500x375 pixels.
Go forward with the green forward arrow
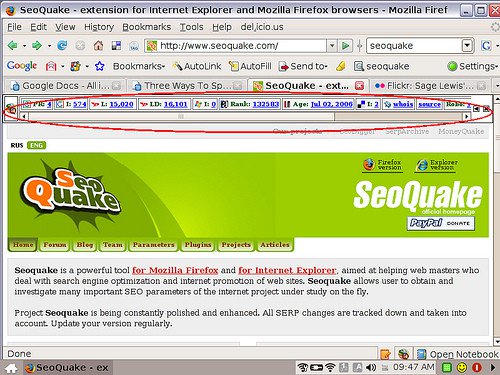[37, 45]
